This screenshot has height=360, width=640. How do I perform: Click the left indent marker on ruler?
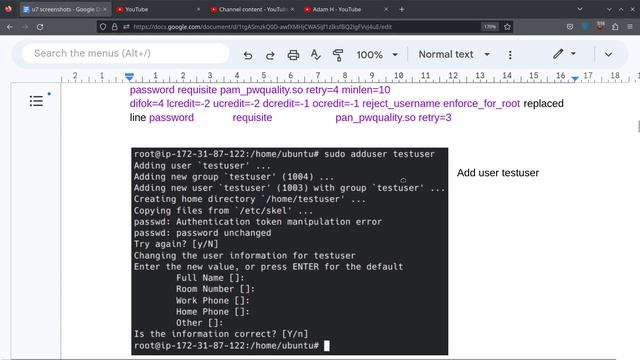129,76
